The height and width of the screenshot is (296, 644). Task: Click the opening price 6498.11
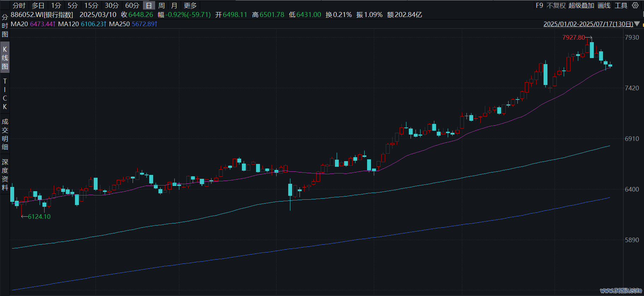pyautogui.click(x=235, y=15)
